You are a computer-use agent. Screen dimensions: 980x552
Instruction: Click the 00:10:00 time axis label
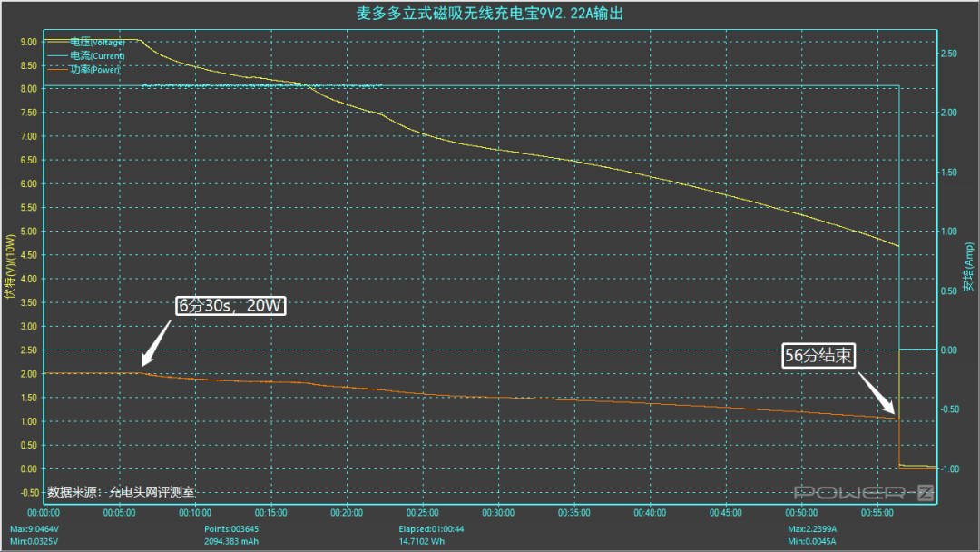point(195,513)
